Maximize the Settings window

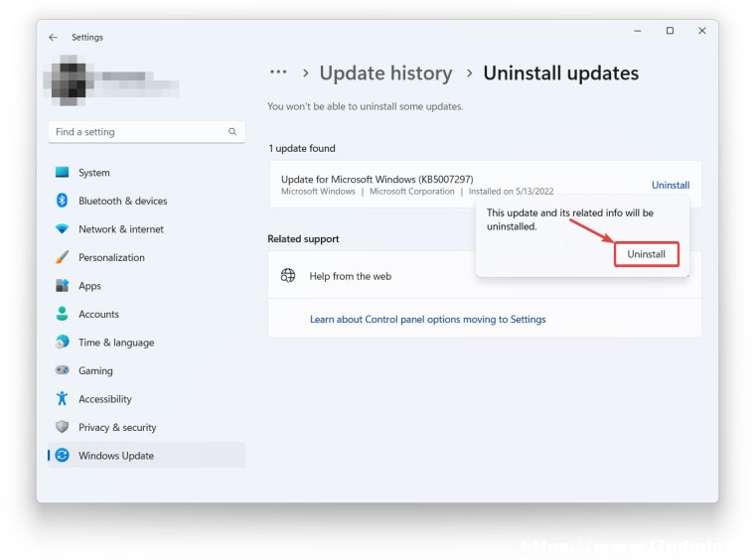coord(670,31)
